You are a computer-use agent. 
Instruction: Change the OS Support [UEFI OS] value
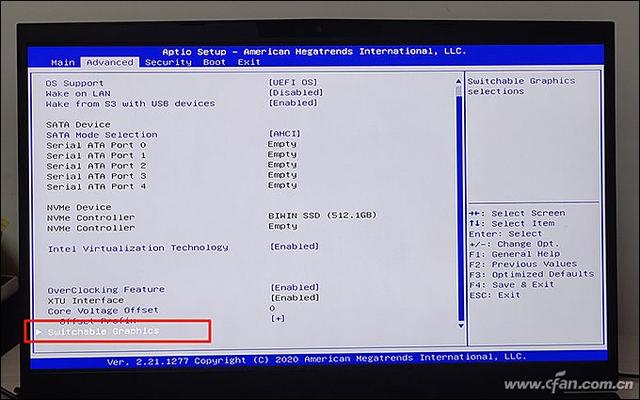[293, 82]
